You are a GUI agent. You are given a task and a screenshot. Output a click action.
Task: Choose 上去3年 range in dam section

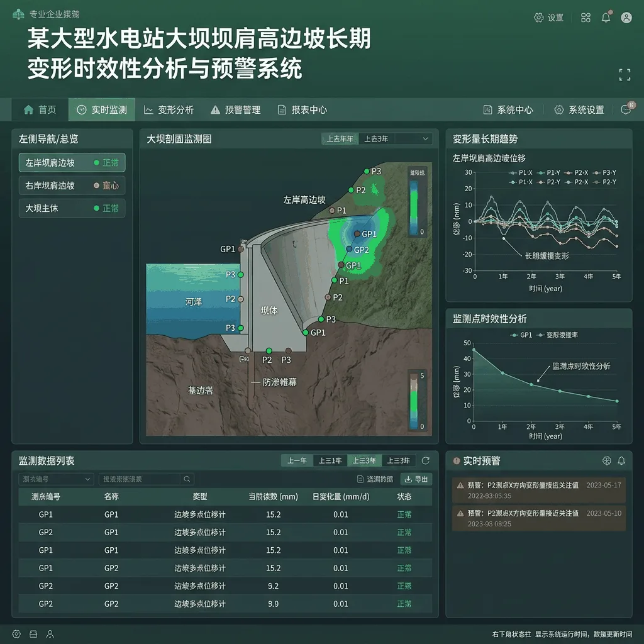pos(376,139)
